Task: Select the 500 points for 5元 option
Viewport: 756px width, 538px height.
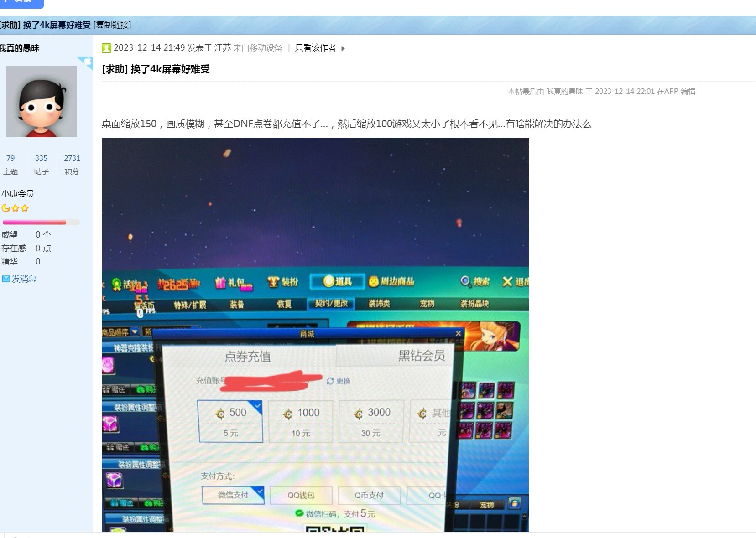Action: pyautogui.click(x=230, y=421)
